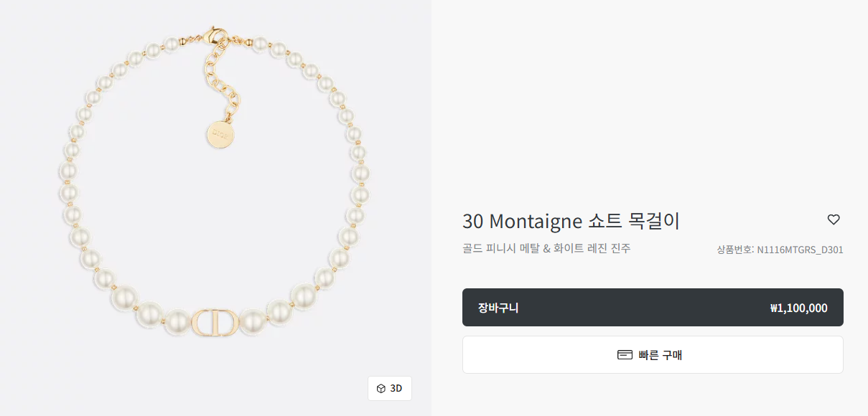The width and height of the screenshot is (868, 416).
Task: Click the gold lobster clasp
Action: point(213,36)
